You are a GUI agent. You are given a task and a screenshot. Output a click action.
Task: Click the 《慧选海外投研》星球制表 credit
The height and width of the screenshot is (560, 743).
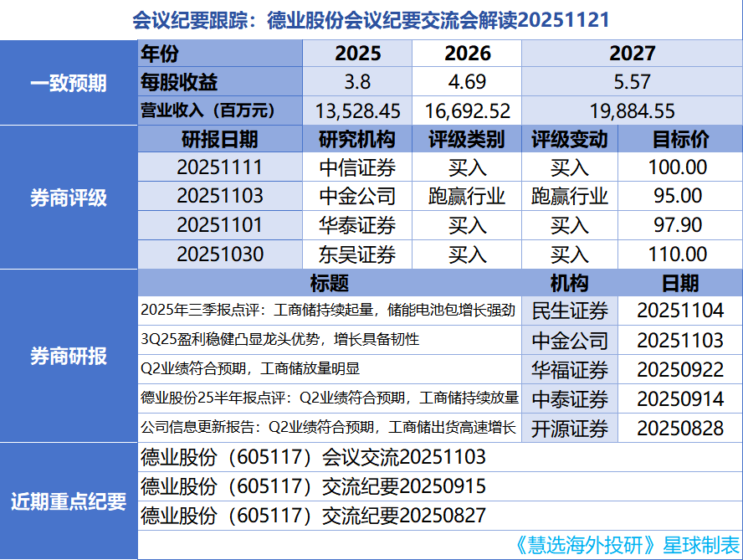(x=627, y=545)
